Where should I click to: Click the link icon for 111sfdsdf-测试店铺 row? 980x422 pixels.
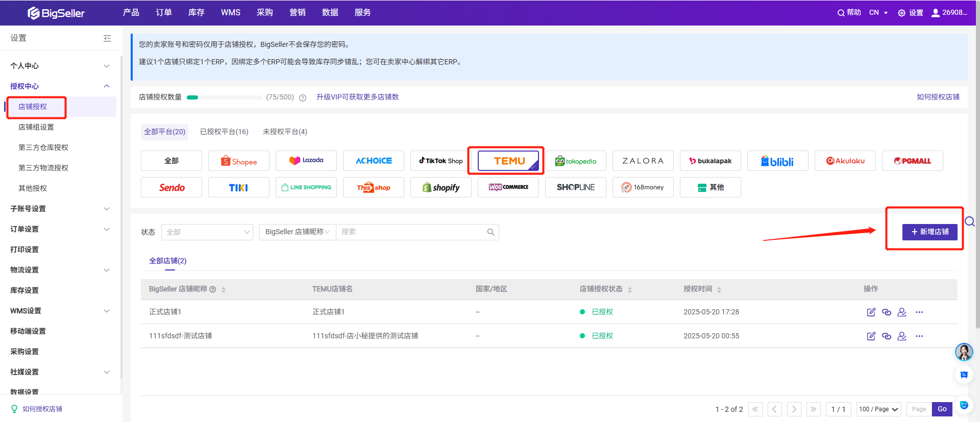[887, 336]
